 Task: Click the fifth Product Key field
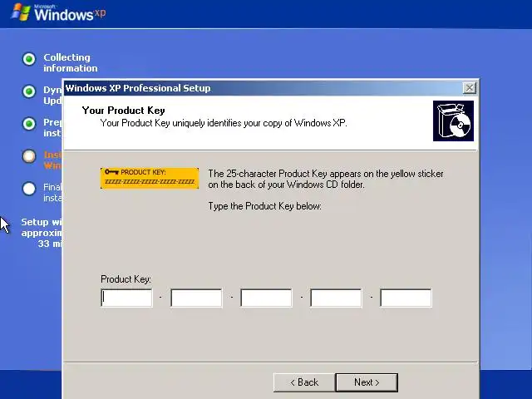[x=406, y=298]
